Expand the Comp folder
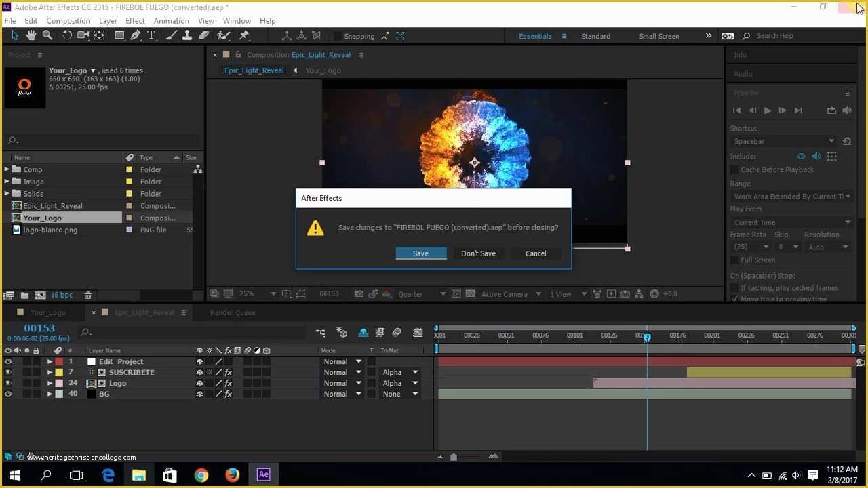 (7, 169)
